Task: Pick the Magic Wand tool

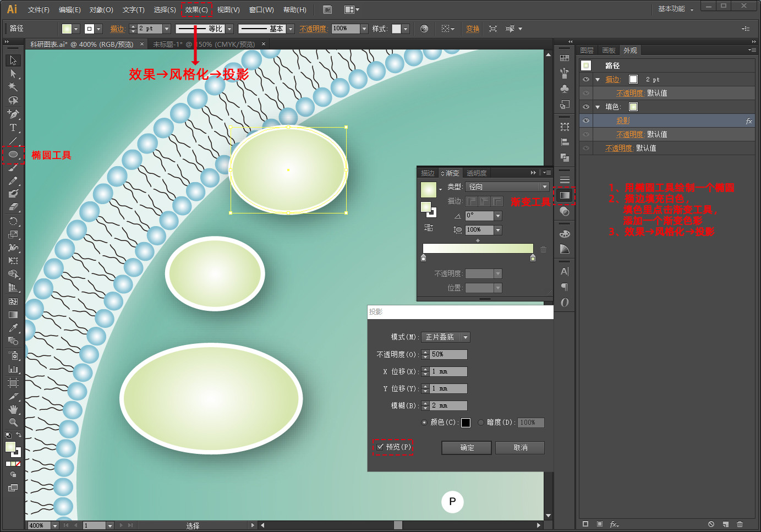Action: click(13, 87)
